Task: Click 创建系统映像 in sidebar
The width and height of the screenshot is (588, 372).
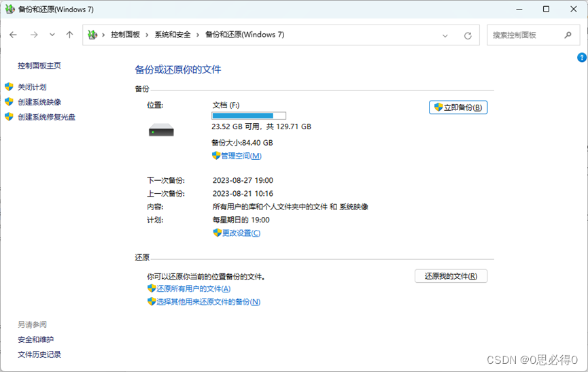Action: [39, 102]
